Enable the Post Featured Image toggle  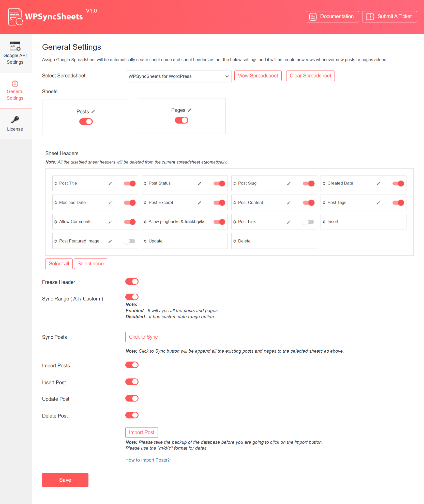[129, 241]
